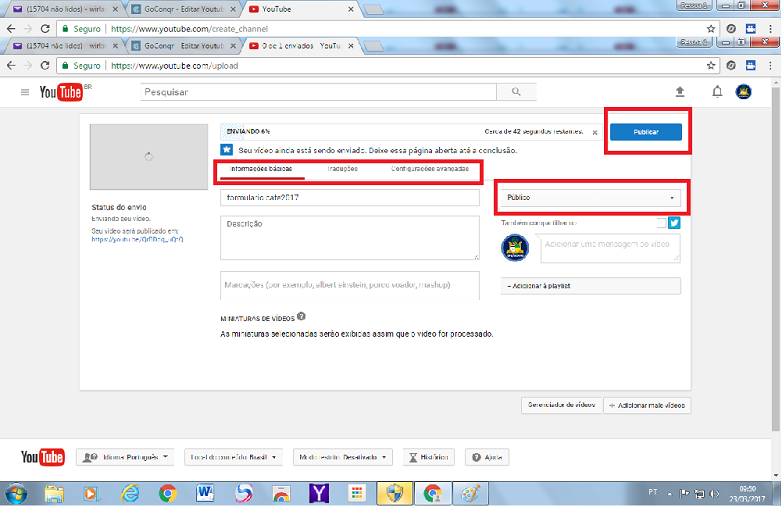The width and height of the screenshot is (781, 507).
Task: Open the notifications bell
Action: tap(717, 92)
